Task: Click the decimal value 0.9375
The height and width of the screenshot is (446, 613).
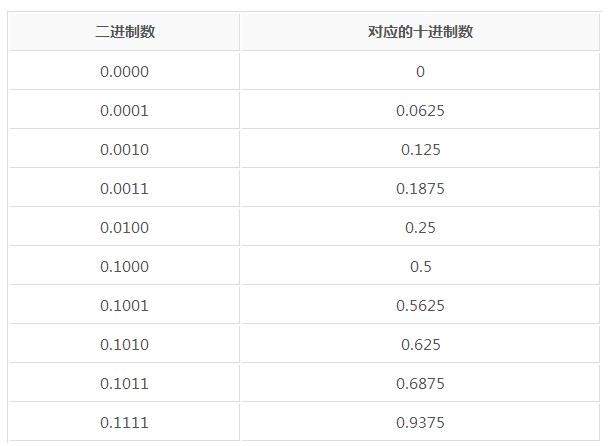Action: (x=420, y=422)
